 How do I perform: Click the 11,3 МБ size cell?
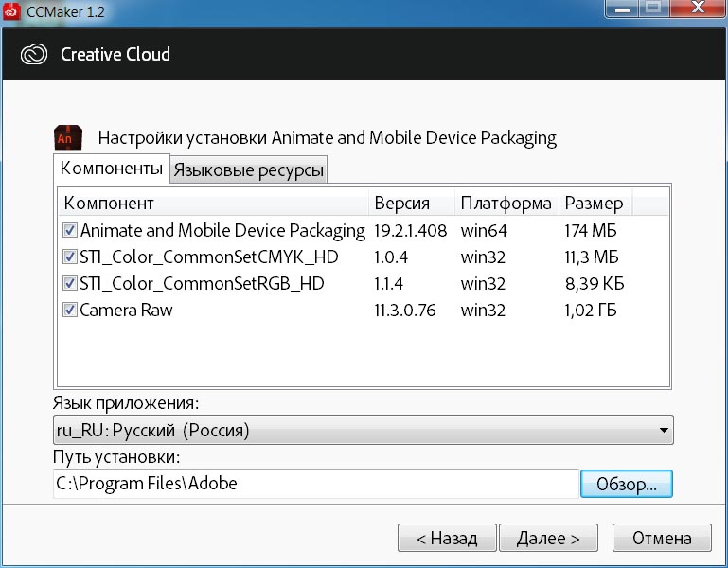[592, 257]
